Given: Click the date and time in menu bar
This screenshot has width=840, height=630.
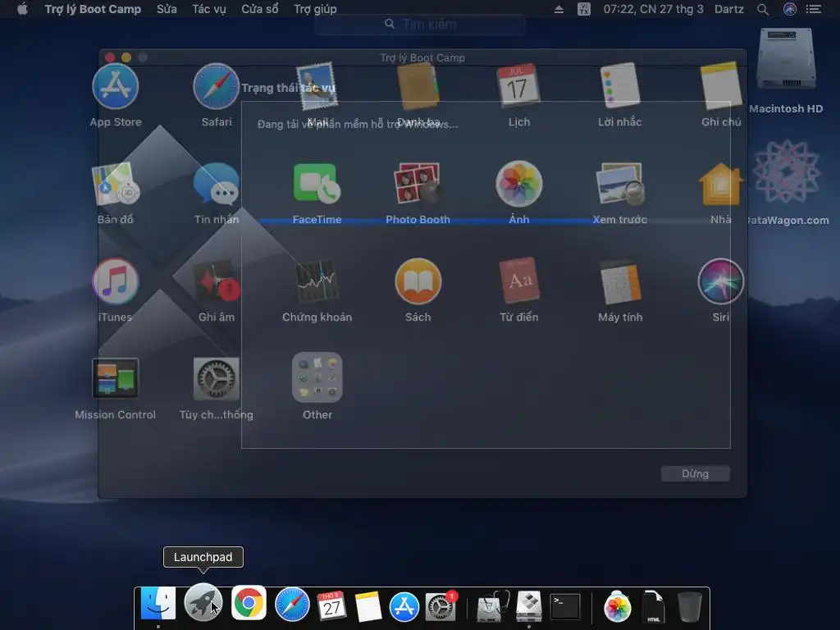Looking at the screenshot, I should [x=653, y=9].
